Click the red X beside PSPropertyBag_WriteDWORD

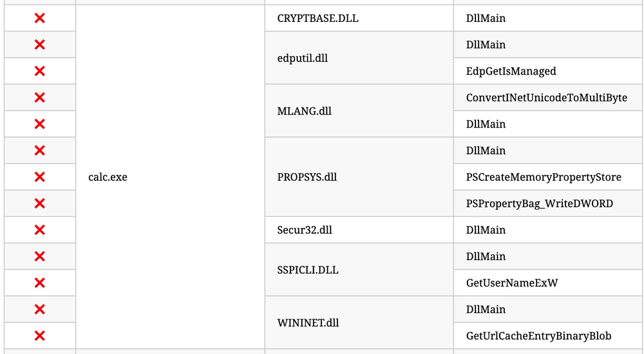(x=39, y=203)
